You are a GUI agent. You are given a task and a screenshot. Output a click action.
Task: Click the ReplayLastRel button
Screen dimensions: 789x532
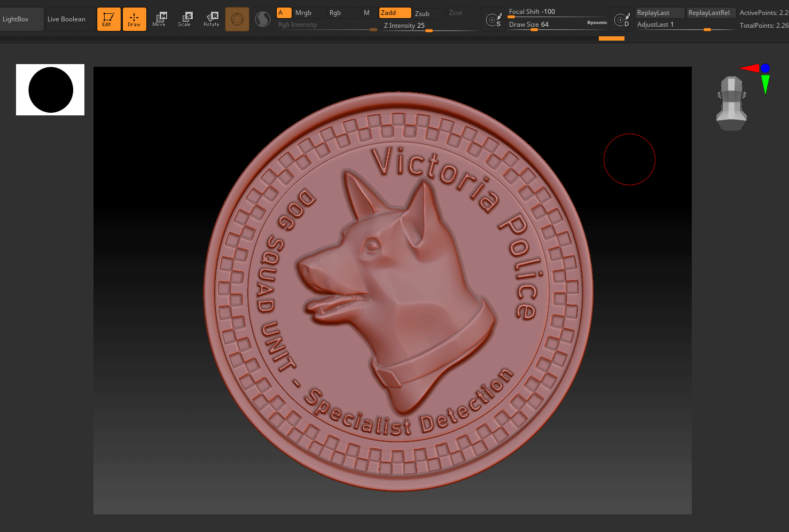712,13
